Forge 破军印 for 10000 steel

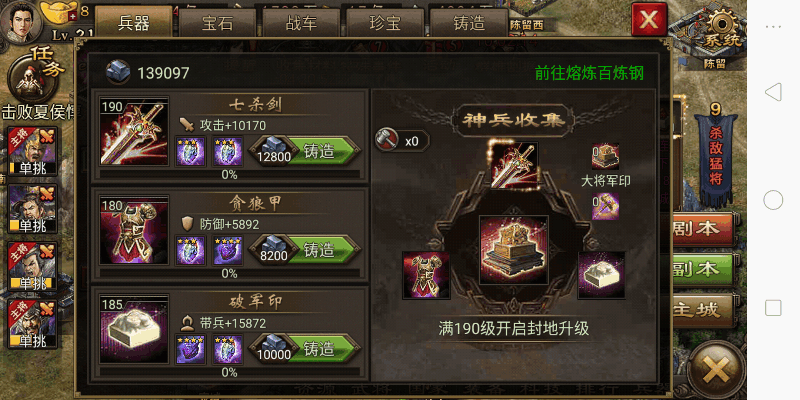(305, 349)
